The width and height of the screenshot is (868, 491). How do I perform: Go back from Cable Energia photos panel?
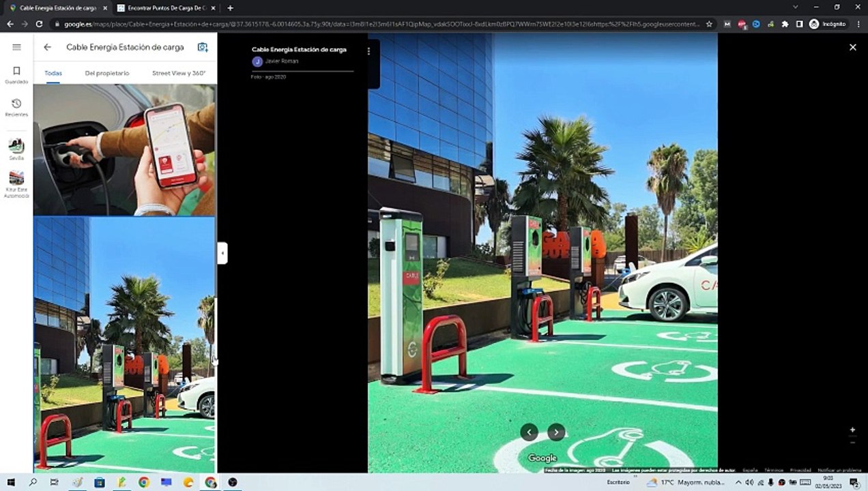[x=47, y=47]
